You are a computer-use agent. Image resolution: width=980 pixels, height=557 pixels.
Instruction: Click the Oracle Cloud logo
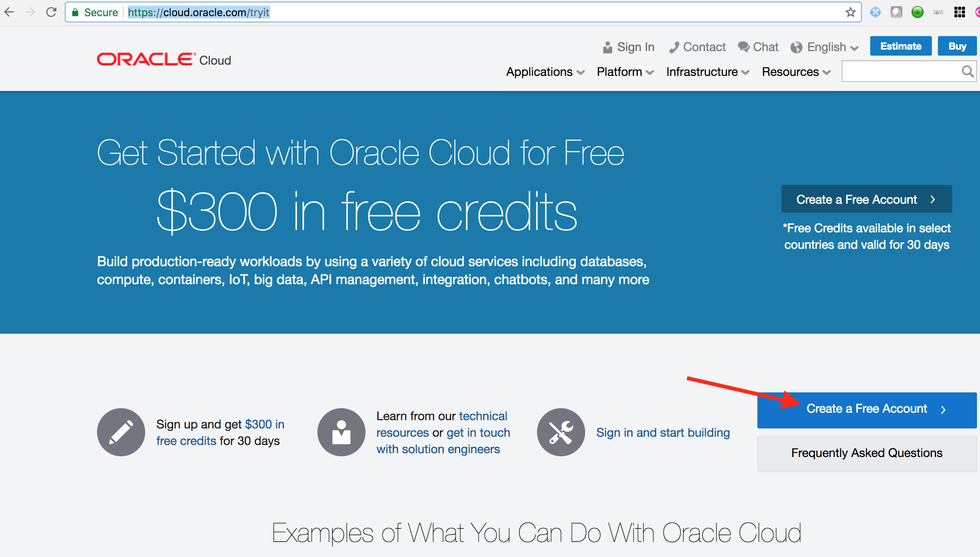[164, 59]
